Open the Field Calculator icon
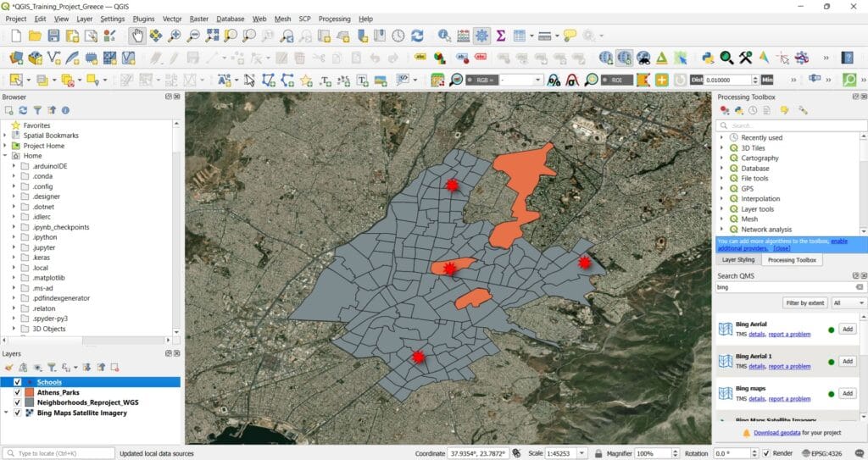868x460 pixels. [x=464, y=36]
